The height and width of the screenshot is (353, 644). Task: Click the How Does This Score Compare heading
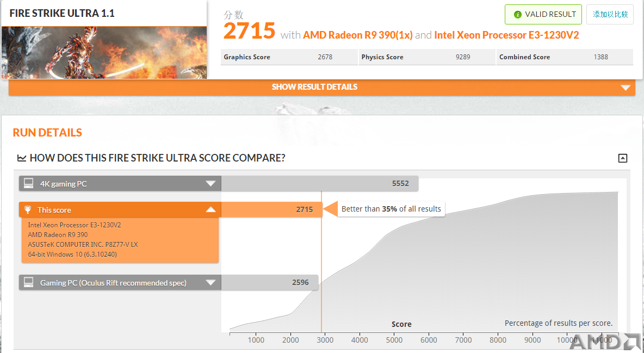(157, 158)
